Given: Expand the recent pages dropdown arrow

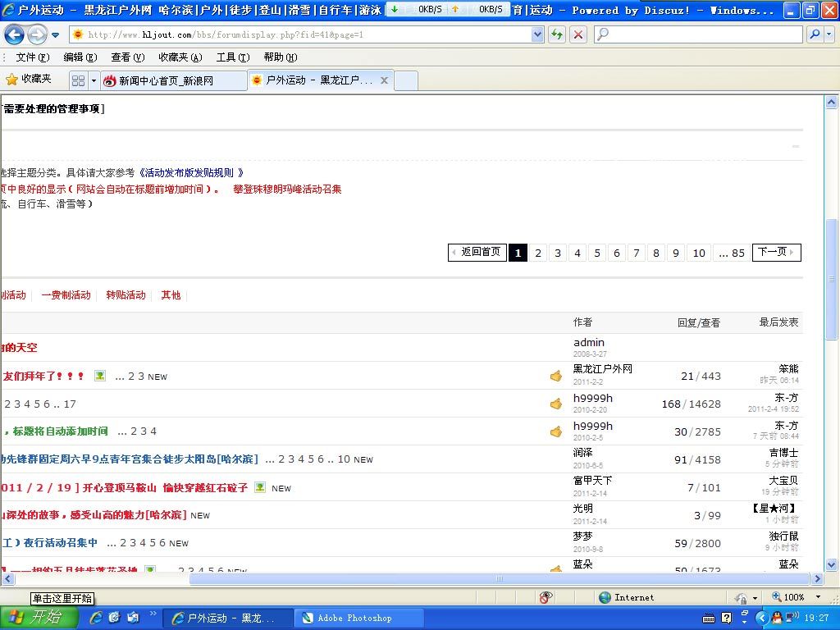Looking at the screenshot, I should click(56, 35).
